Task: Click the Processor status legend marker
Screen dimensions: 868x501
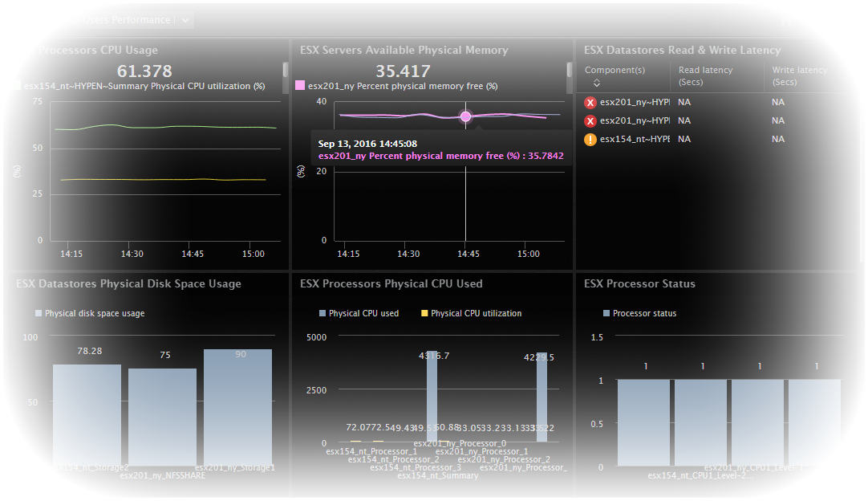Action: pos(606,313)
